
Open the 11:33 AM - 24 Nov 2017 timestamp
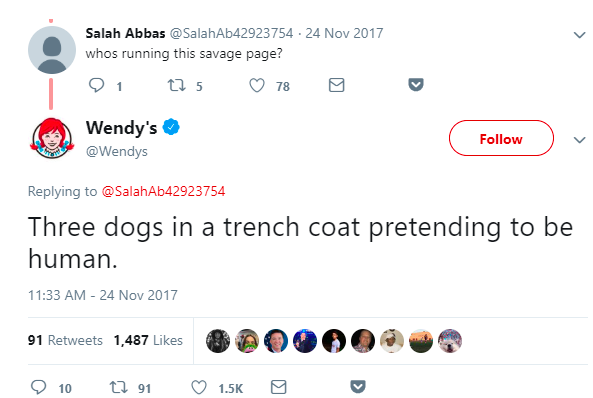102,295
